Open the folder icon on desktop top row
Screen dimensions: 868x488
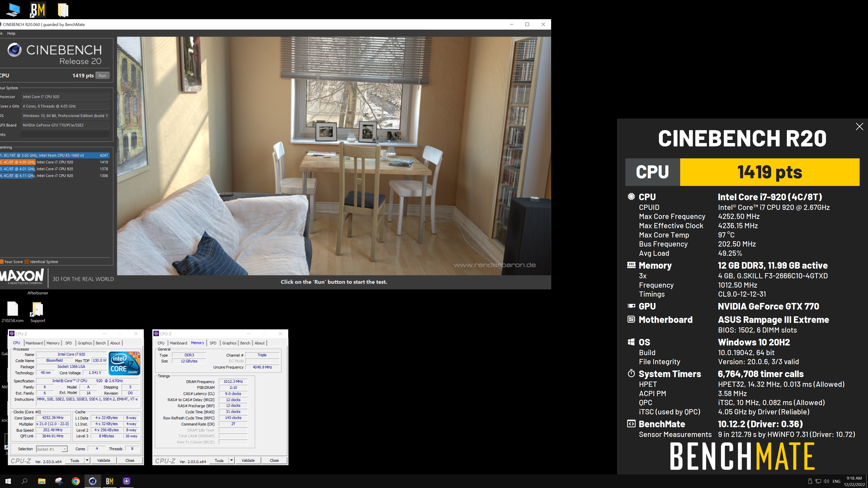[63, 10]
